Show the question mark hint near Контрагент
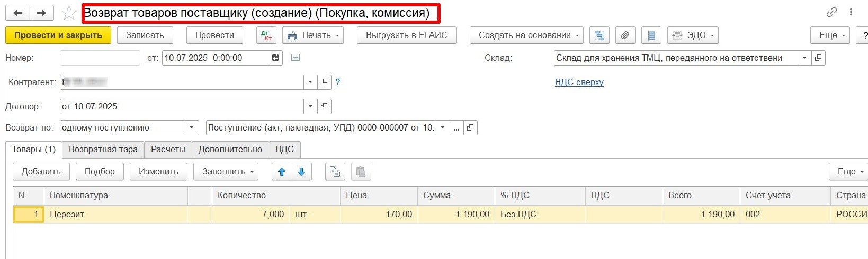This screenshot has width=868, height=259. click(338, 82)
